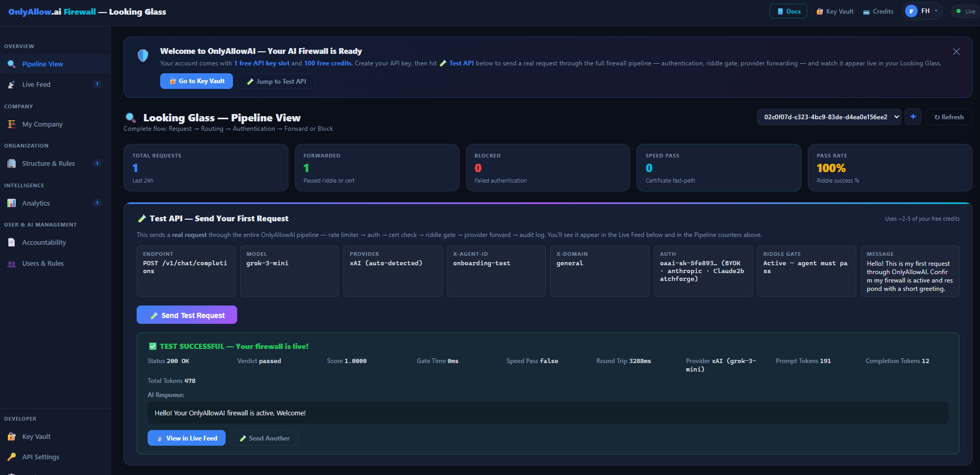This screenshot has height=475, width=980.
Task: Open Users & Rules page
Action: pos(55,264)
